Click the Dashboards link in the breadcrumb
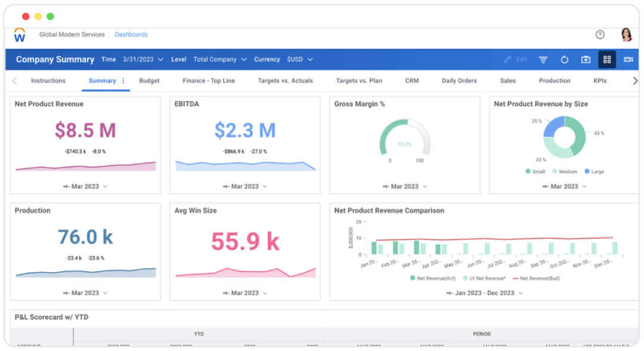The image size is (644, 351). pyautogui.click(x=131, y=35)
